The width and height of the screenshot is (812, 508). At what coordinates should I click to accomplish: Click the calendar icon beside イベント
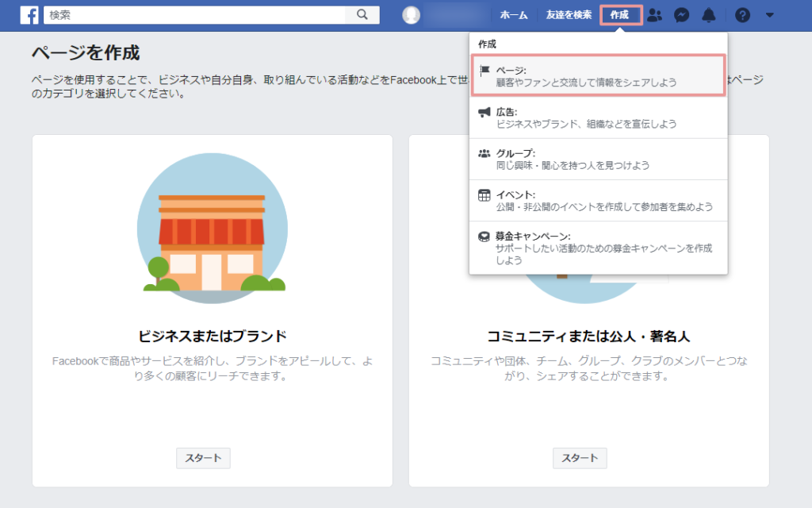point(485,194)
